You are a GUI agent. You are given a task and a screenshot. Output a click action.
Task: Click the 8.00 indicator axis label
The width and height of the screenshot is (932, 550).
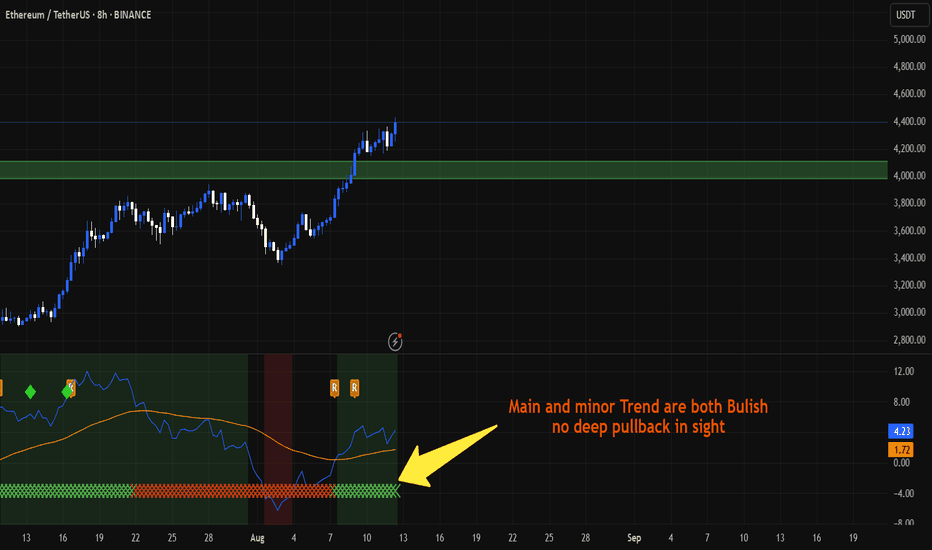[x=903, y=402]
